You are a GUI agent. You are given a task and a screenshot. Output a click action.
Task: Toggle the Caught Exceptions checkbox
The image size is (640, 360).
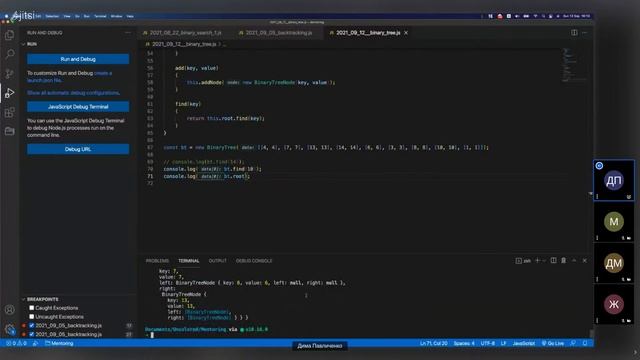click(31, 308)
